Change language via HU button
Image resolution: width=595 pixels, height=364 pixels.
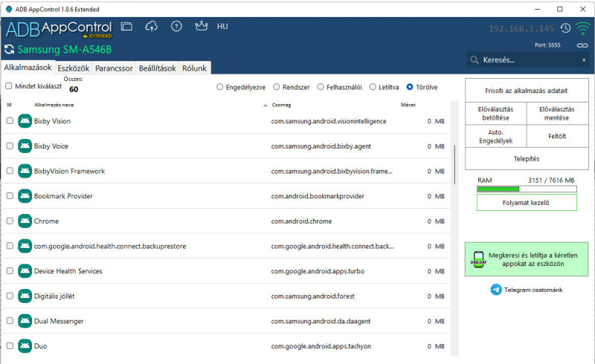(x=222, y=27)
